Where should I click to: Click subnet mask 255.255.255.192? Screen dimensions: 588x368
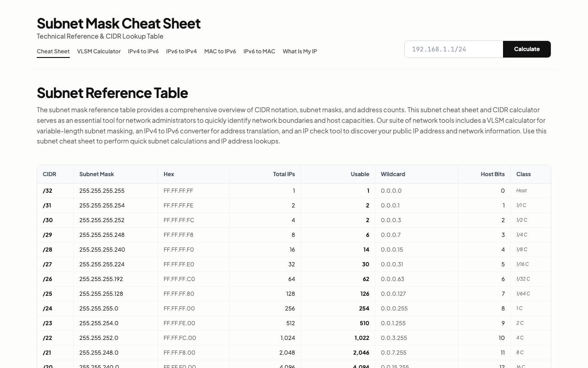[101, 279]
